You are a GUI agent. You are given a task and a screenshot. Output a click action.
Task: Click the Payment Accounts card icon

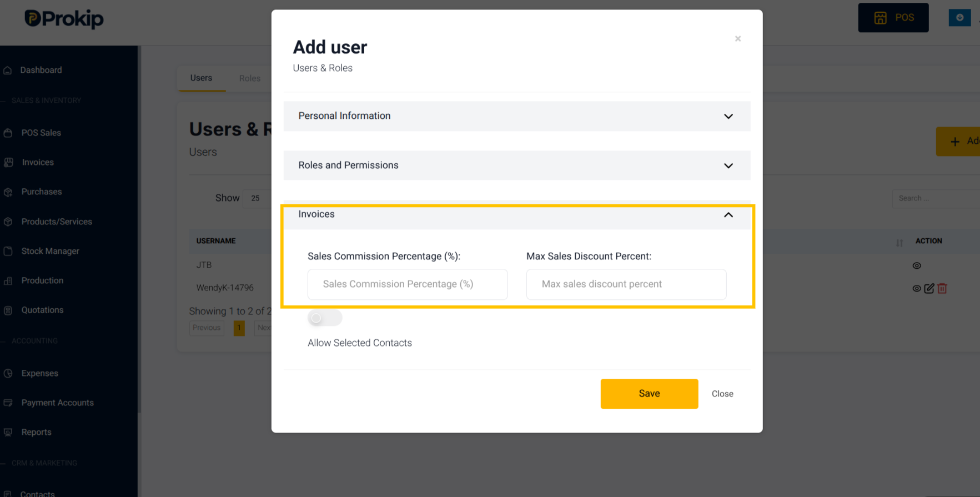[8, 403]
